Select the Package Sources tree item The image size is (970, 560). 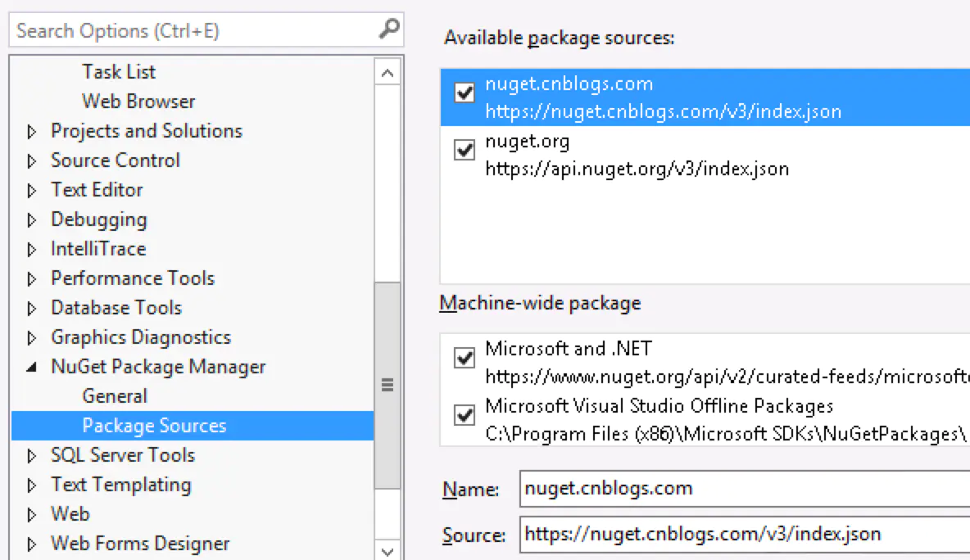(x=193, y=426)
